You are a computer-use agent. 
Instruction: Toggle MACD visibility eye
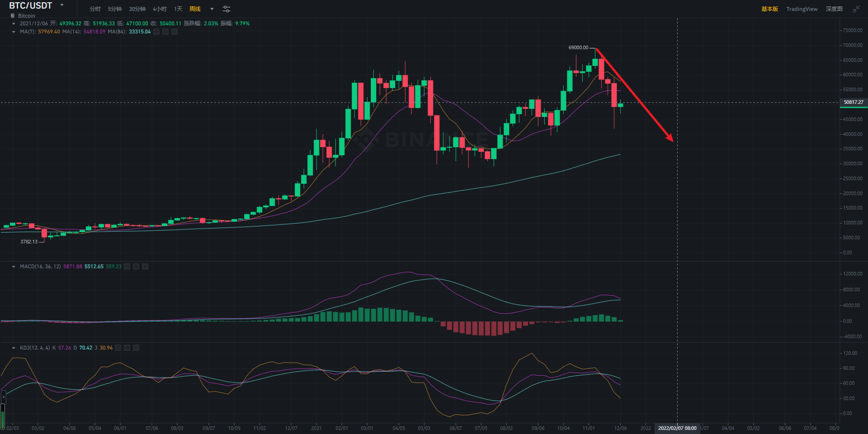[127, 266]
